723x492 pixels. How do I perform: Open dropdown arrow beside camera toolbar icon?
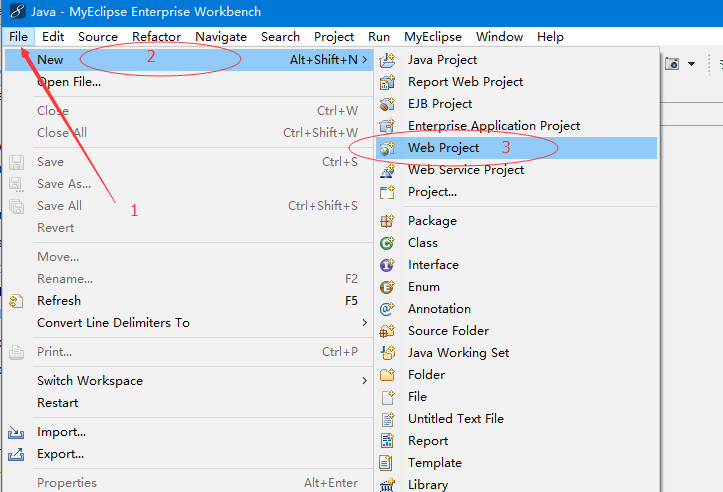point(691,64)
